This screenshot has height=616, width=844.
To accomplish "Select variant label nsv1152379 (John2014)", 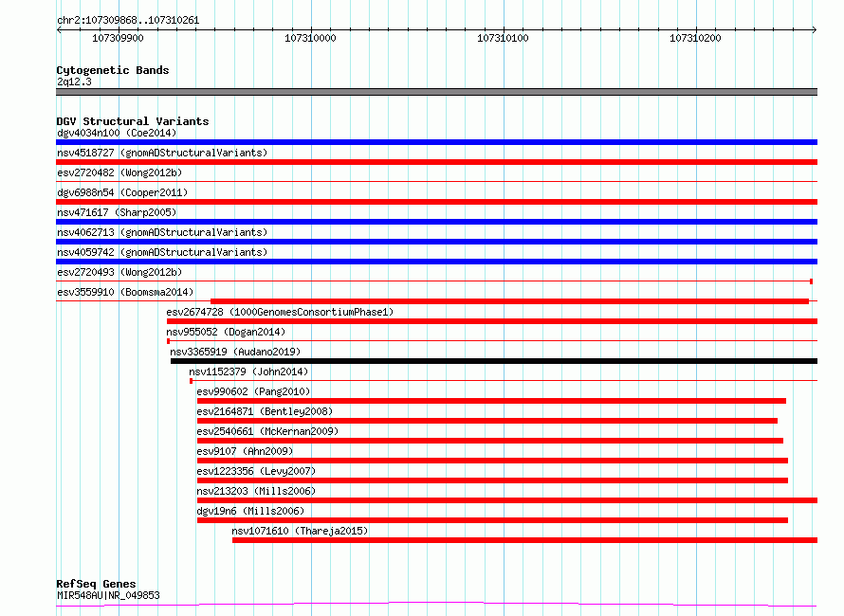I will pyautogui.click(x=248, y=371).
